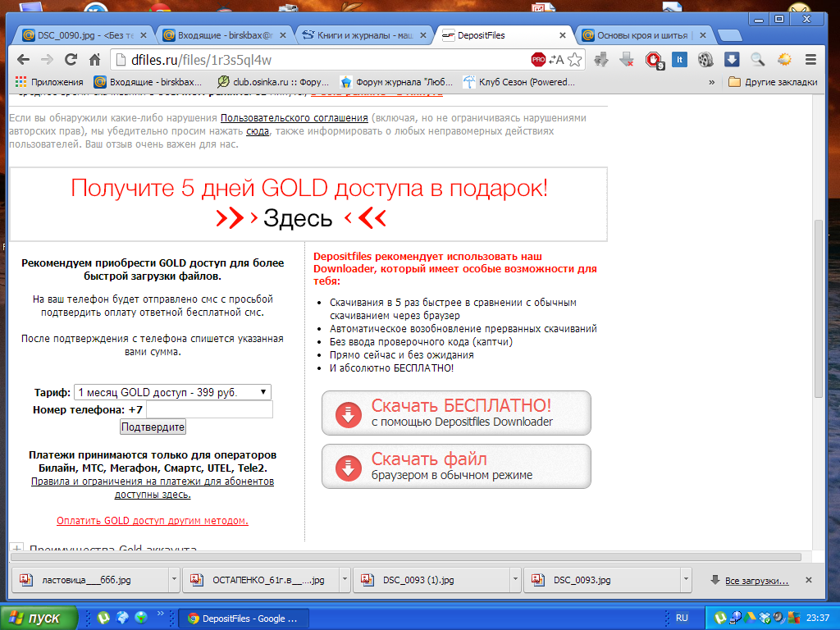
Task: Open the club.osinka.ru bookmark
Action: click(272, 82)
